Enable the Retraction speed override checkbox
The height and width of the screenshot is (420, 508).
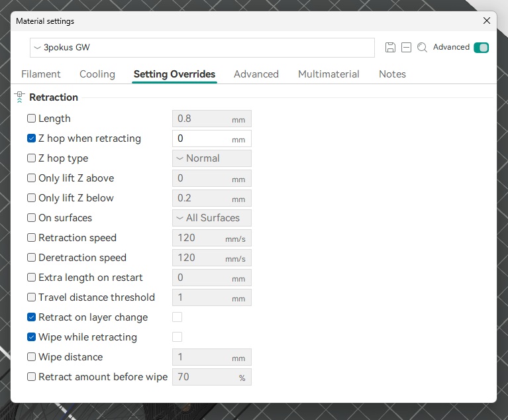pos(32,238)
